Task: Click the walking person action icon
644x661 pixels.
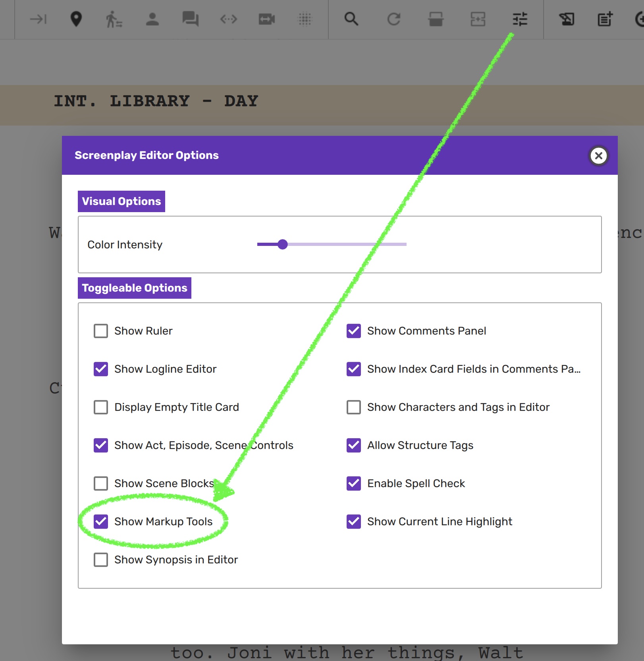Action: coord(114,19)
